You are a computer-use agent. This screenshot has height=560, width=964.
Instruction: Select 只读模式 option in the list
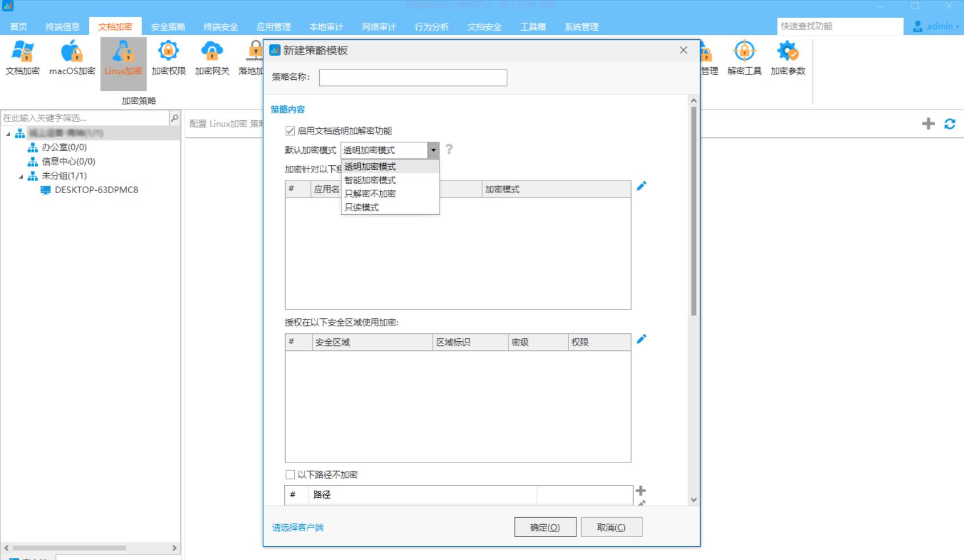click(x=361, y=207)
